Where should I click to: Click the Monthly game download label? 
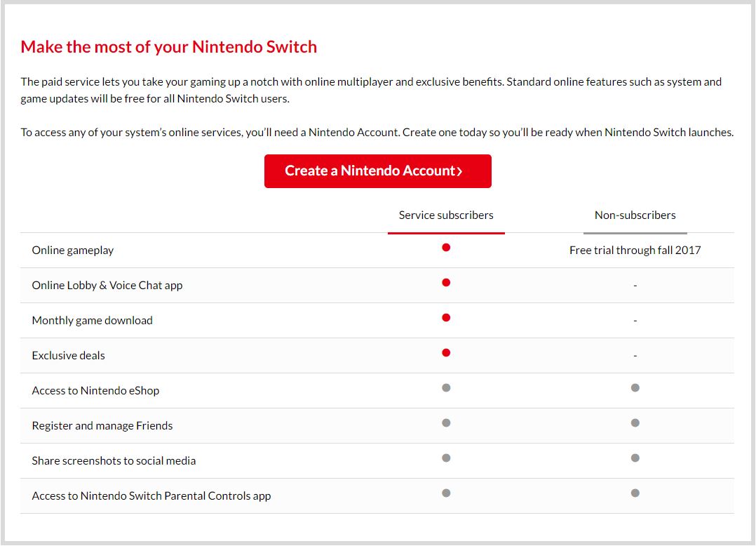pyautogui.click(x=92, y=321)
